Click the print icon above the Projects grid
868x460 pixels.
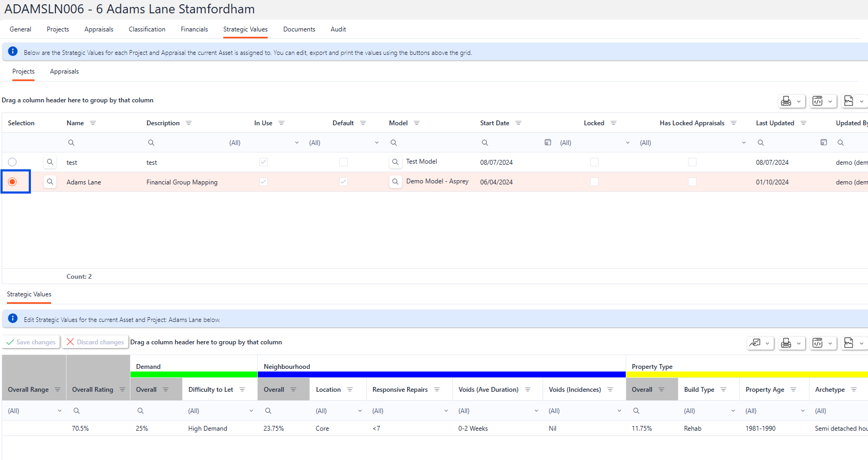pos(786,101)
